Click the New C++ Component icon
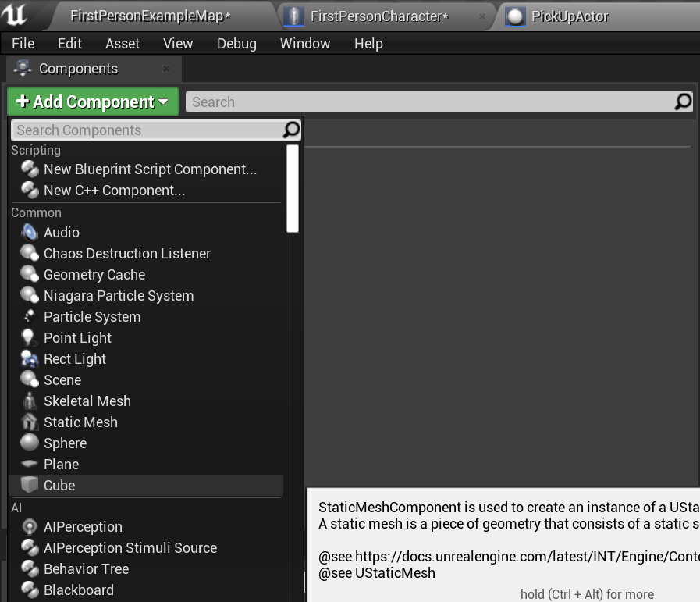700x602 pixels. click(x=30, y=190)
